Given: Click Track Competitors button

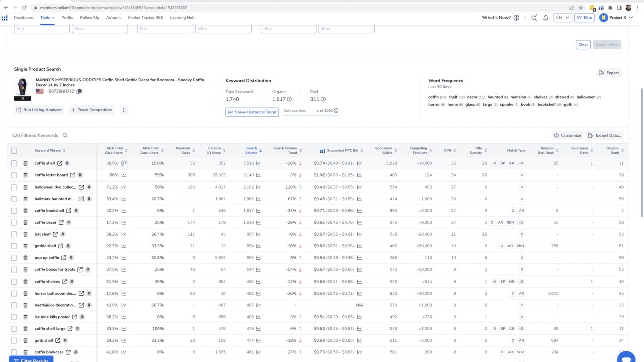Looking at the screenshot, I should [x=92, y=110].
